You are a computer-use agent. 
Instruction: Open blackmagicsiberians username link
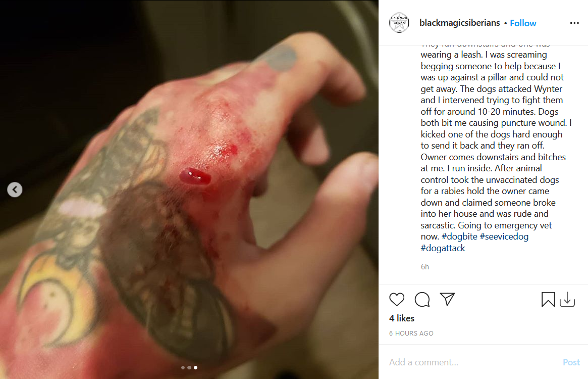459,23
